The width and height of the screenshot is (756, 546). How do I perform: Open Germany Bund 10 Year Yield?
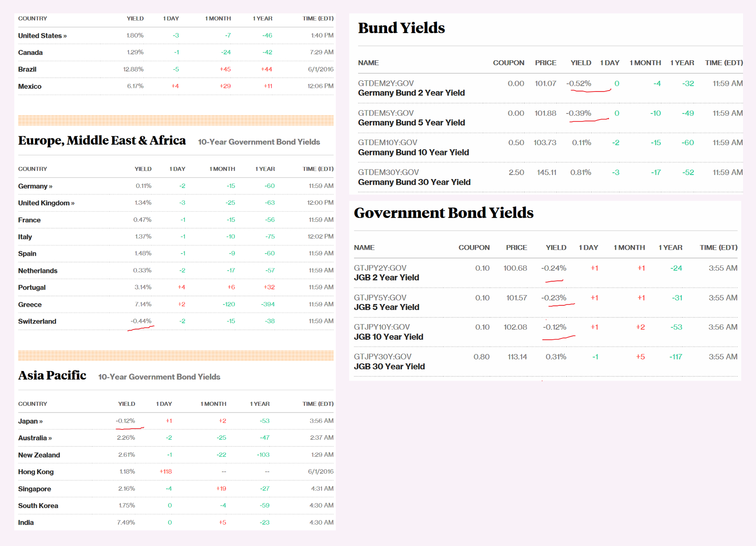tap(414, 152)
